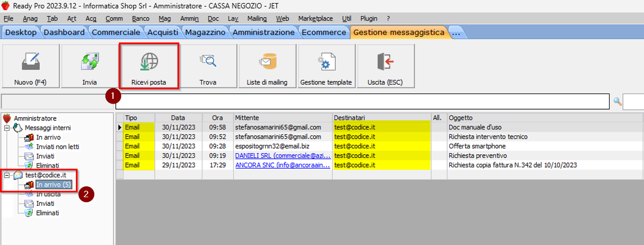This screenshot has height=245, width=644.
Task: Collapse the Messaggi interni tree node
Action: [7, 128]
